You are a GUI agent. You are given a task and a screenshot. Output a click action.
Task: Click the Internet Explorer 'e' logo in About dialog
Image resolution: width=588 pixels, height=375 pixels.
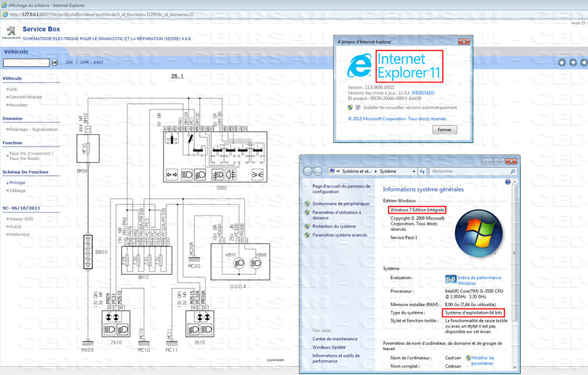pos(359,65)
